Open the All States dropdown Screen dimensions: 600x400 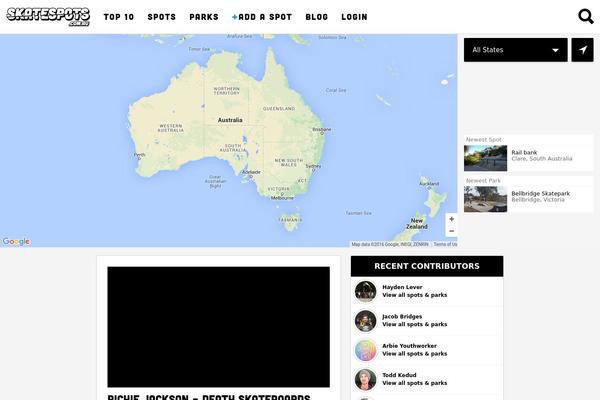pos(515,50)
